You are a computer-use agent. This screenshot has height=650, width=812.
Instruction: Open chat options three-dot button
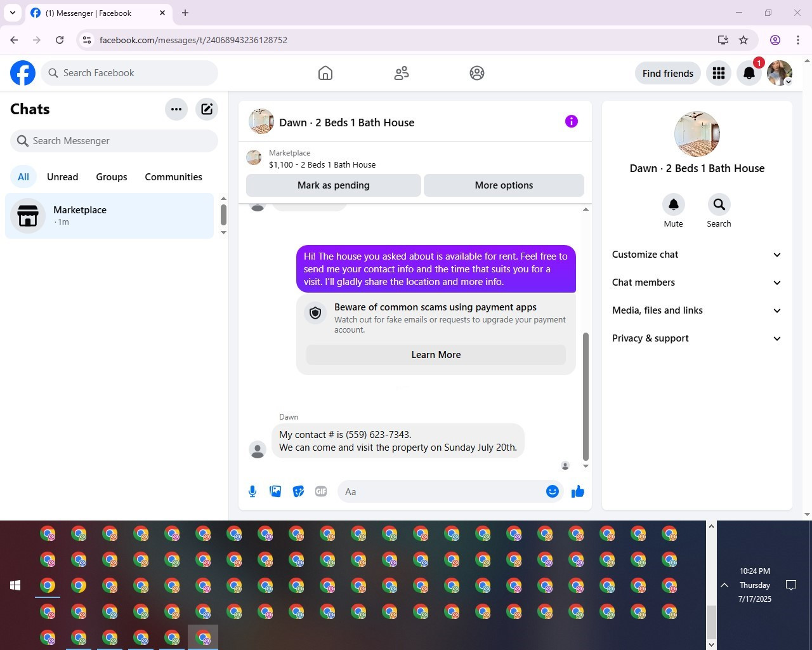click(176, 109)
